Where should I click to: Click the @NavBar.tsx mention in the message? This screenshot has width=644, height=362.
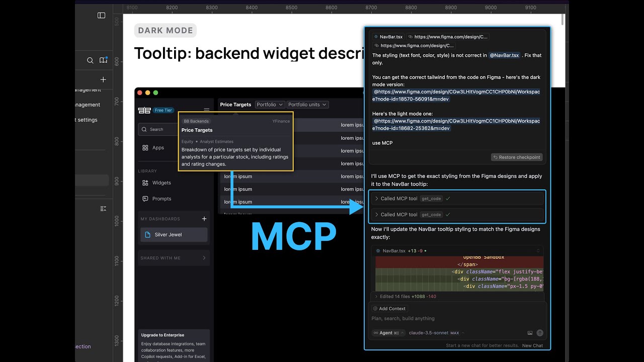[504, 55]
